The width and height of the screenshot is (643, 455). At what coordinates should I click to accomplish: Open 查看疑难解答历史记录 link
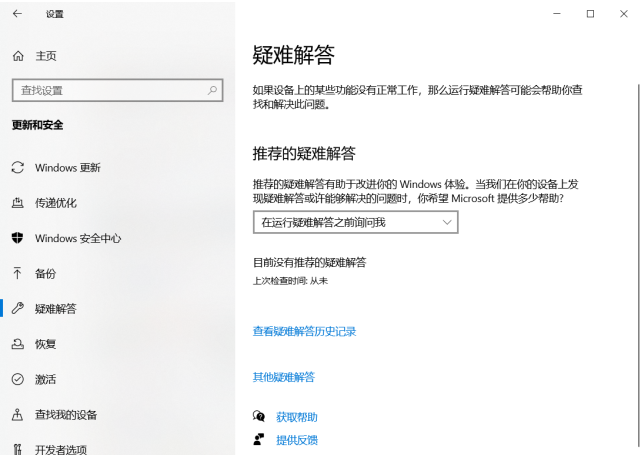304,331
